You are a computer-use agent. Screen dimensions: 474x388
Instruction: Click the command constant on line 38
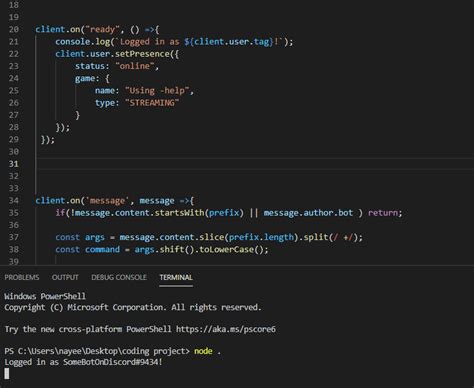tap(102, 250)
